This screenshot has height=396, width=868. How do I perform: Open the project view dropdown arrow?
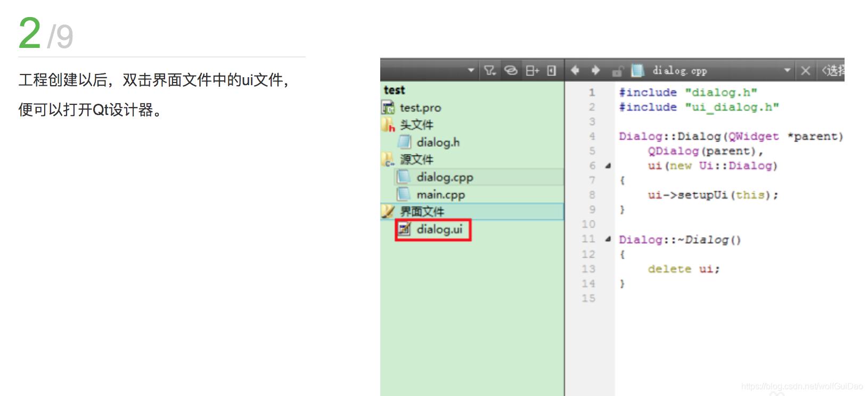471,70
